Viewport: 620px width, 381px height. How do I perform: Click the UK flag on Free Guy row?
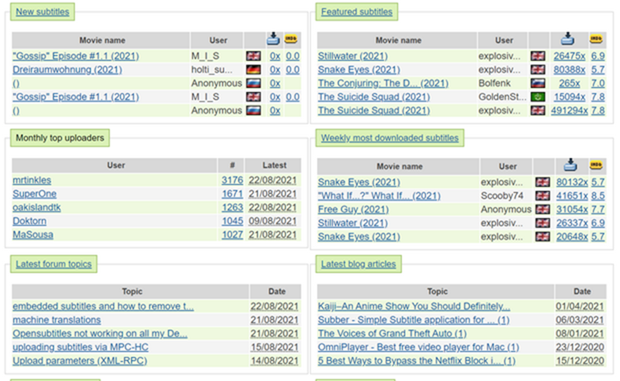coord(542,209)
